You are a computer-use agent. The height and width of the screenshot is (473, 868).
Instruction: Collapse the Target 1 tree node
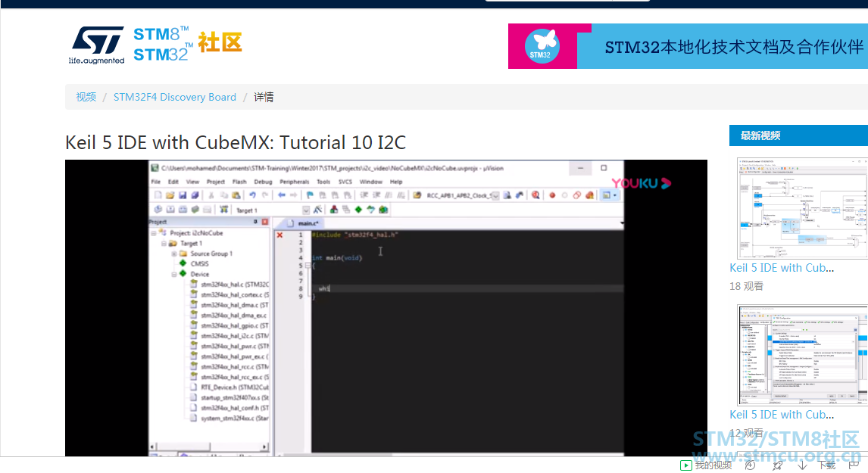(x=164, y=244)
